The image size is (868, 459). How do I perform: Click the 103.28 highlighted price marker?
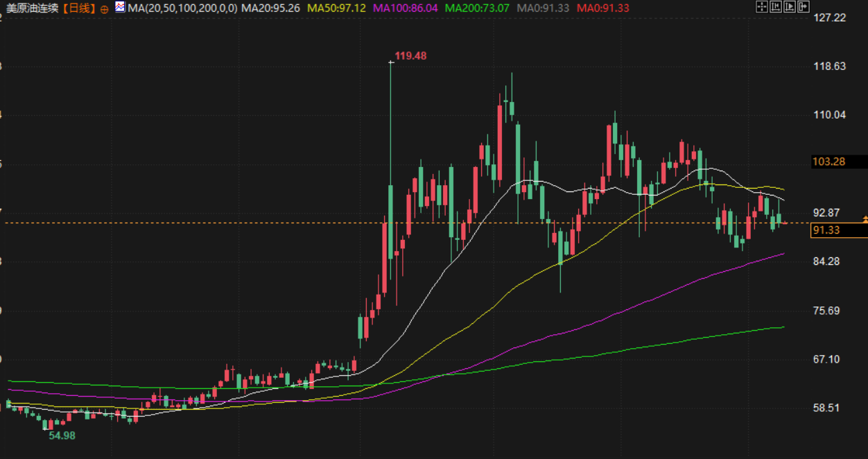click(839, 162)
